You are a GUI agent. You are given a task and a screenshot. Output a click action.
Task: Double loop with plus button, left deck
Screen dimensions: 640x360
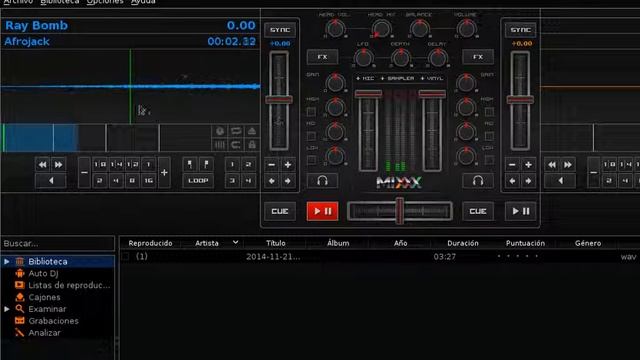pyautogui.click(x=164, y=173)
